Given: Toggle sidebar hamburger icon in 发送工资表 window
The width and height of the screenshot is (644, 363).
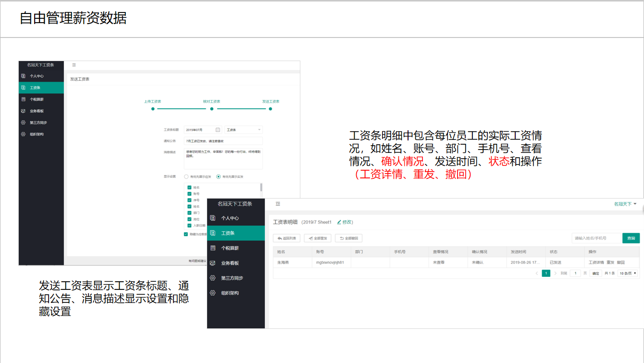Looking at the screenshot, I should pyautogui.click(x=74, y=65).
